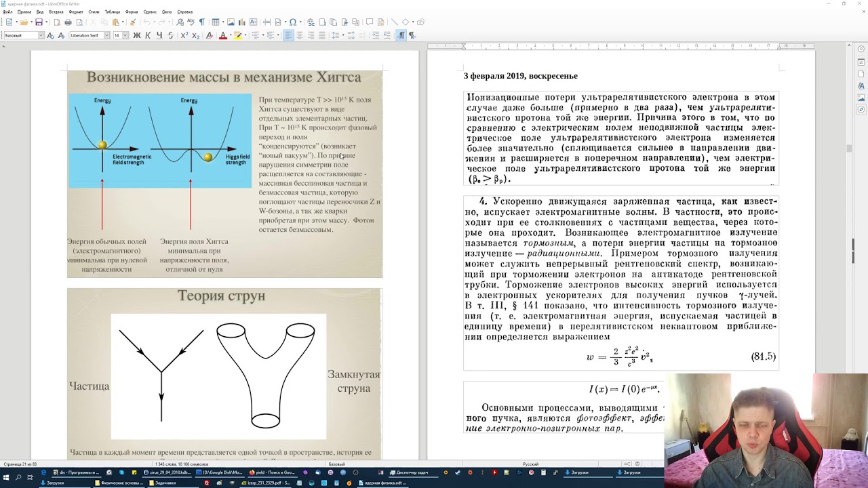868x488 pixels.
Task: Open sidebar Gallery panel icon
Action: coord(861,98)
